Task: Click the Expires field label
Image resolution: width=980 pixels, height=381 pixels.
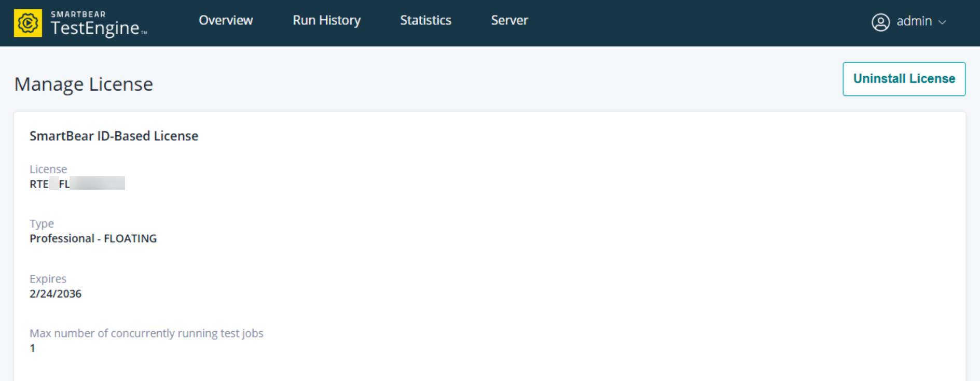Action: coord(48,278)
